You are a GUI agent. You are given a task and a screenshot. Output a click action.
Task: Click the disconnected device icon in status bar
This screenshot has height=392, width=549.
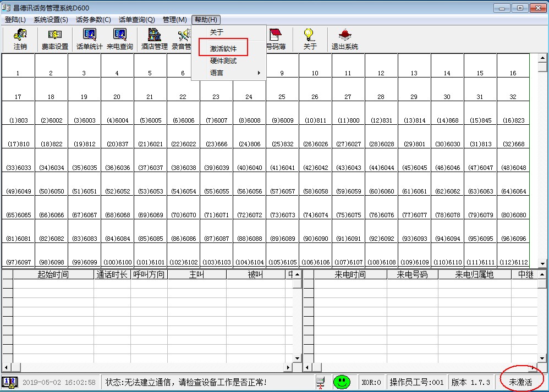(x=321, y=382)
